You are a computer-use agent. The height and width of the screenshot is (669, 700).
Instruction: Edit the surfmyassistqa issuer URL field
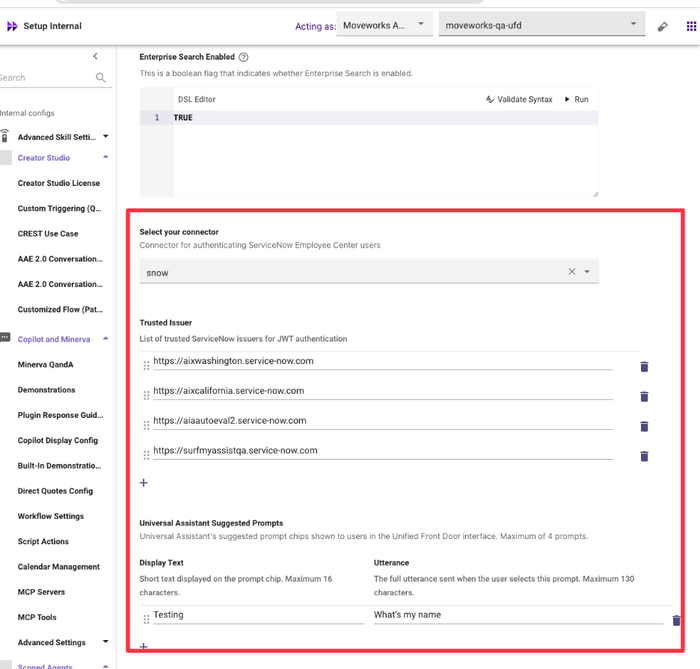(383, 451)
